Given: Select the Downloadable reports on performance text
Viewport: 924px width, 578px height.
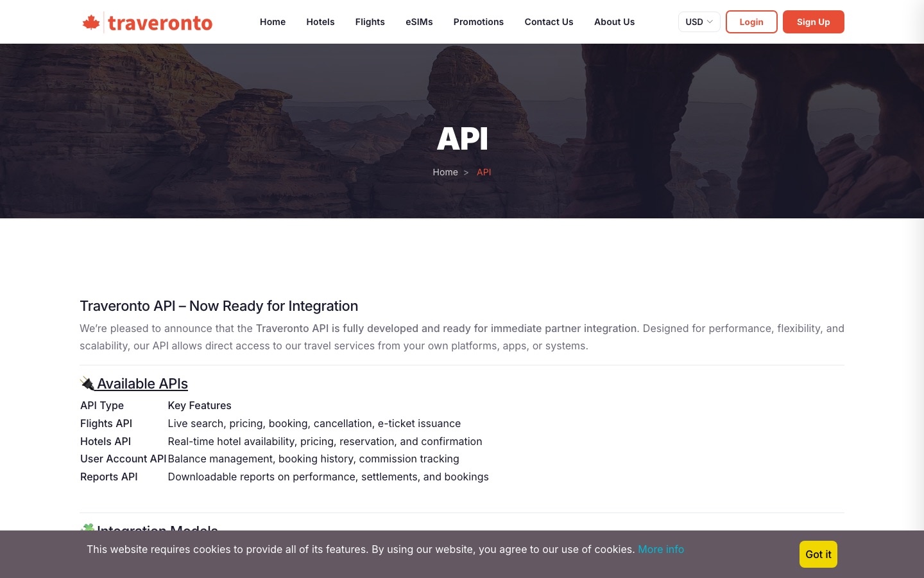Looking at the screenshot, I should 328,477.
